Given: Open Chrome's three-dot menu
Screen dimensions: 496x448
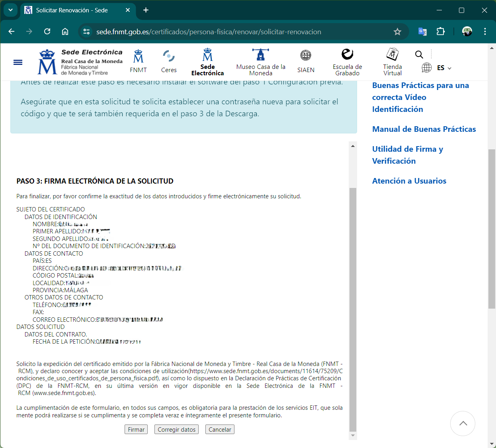Looking at the screenshot, I should 485,32.
